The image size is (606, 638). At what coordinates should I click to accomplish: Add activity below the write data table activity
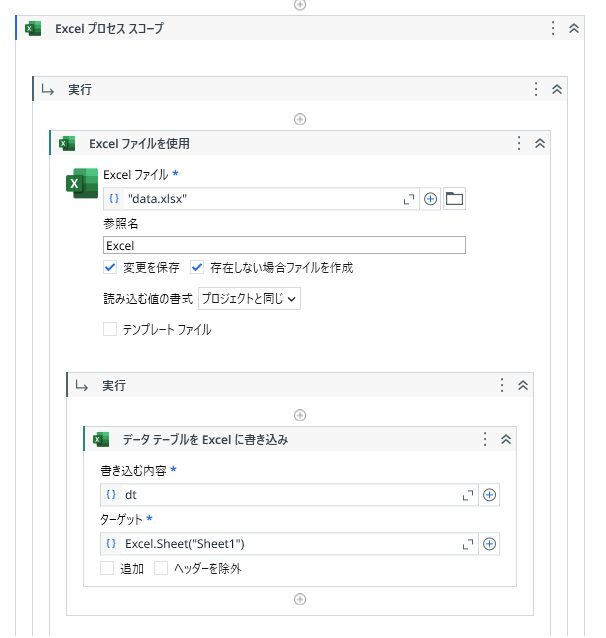300,599
